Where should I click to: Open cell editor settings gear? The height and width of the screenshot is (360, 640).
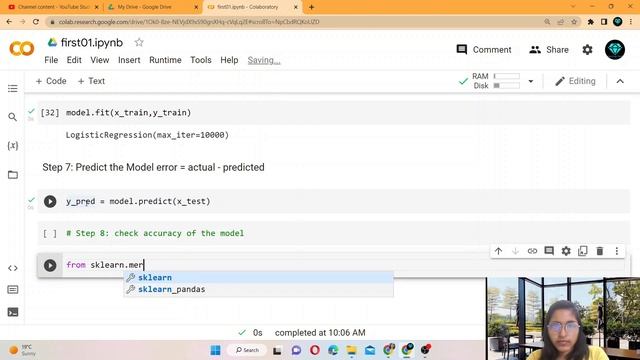click(x=566, y=251)
